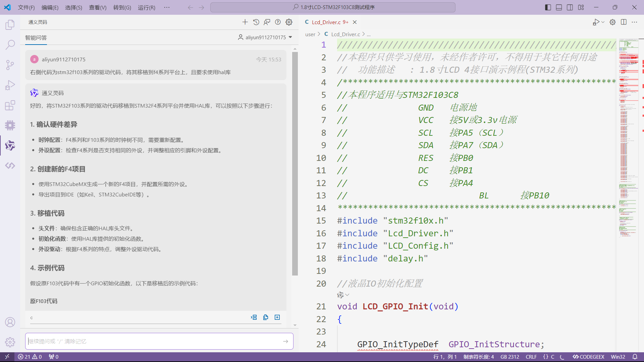644x362 pixels.
Task: Toggle bottom panel layout button
Action: (x=559, y=7)
